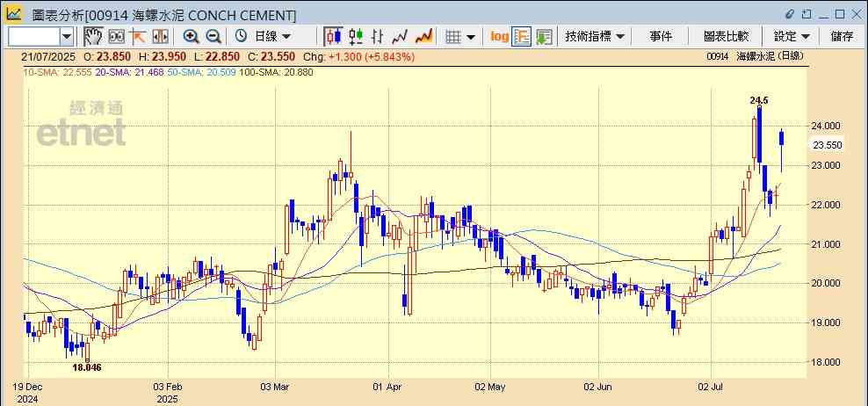
Task: Click the 22.000 price axis label
Action: click(x=827, y=205)
